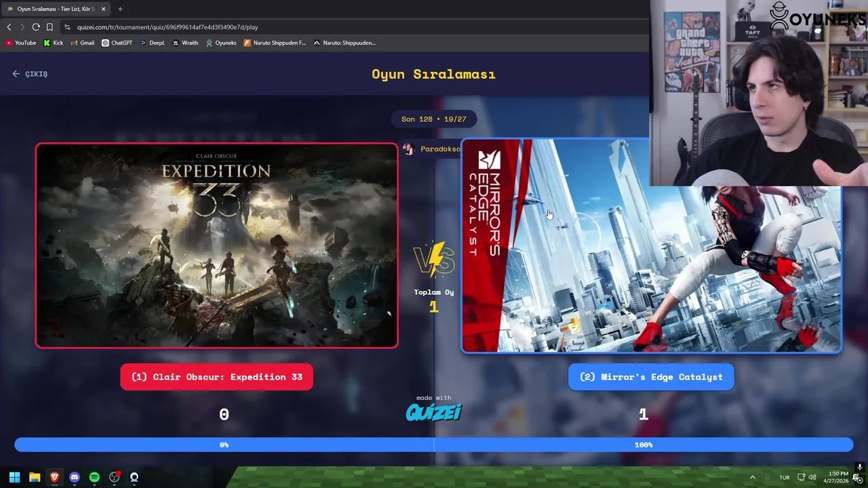
Task: Open the 1:50 PM clock and calendar
Action: tap(836, 477)
